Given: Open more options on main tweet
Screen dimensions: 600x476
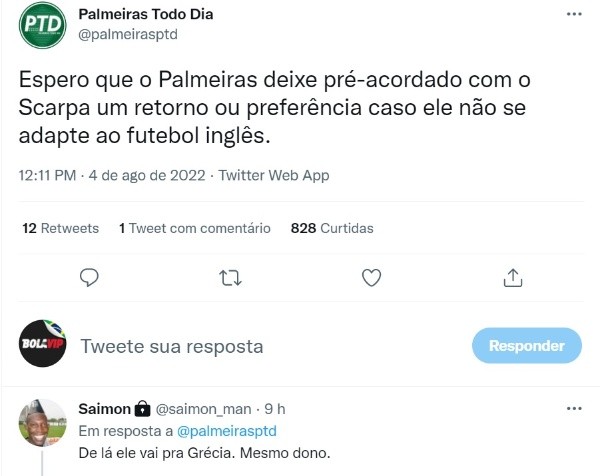Looking at the screenshot, I should (x=572, y=17).
